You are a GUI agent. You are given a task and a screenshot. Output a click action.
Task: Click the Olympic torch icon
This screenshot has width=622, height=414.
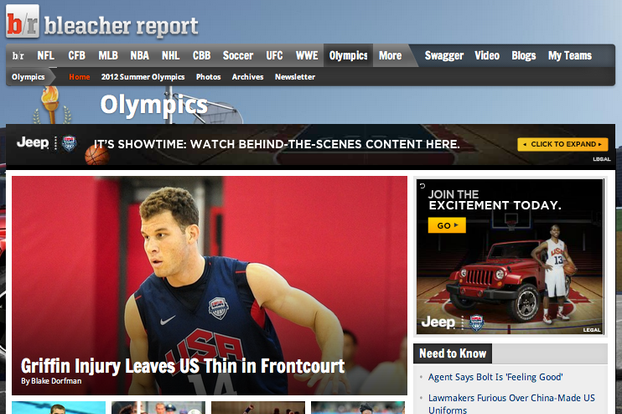(52, 105)
